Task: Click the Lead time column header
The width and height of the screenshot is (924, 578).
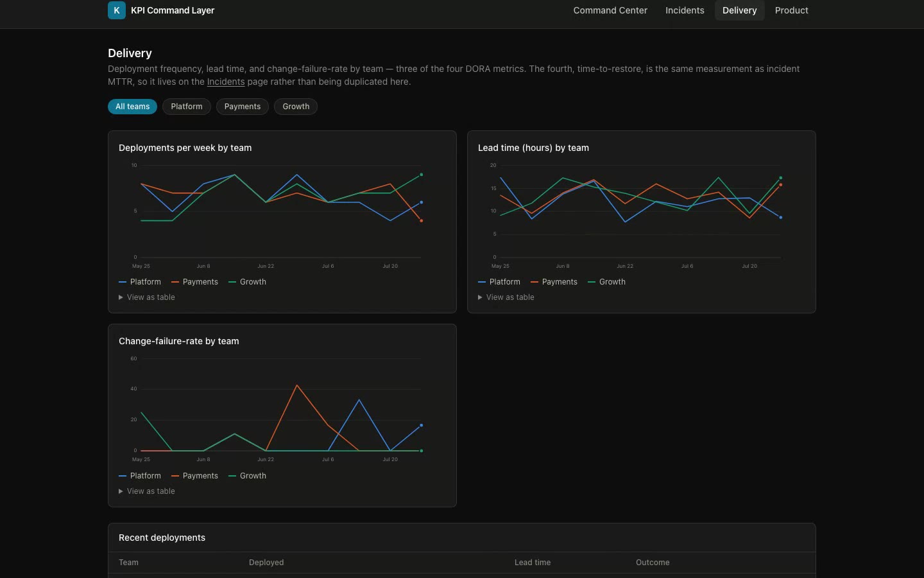Action: point(533,563)
